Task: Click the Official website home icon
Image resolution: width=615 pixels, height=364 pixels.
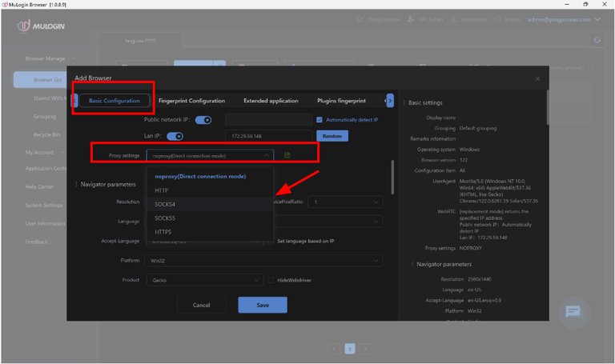Action: coord(361,18)
